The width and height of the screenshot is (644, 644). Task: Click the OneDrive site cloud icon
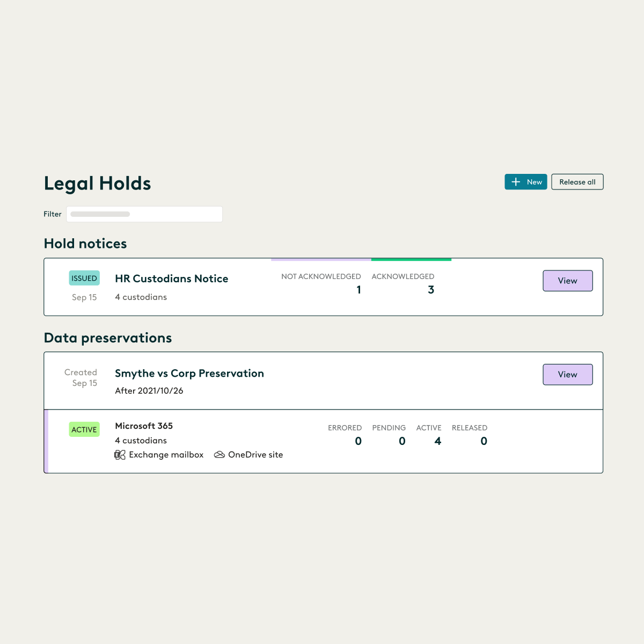[219, 454]
